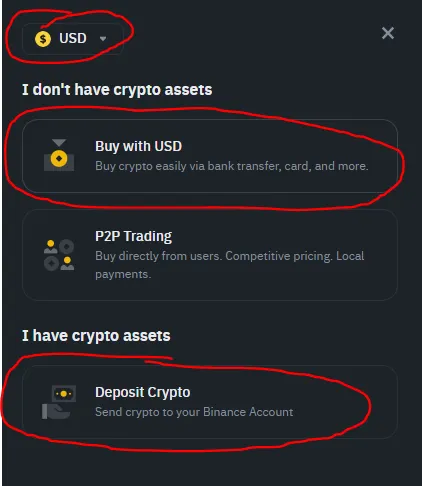Screen dimensions: 422x486
Task: Select the Deposit Crypto option
Action: [x=210, y=402]
